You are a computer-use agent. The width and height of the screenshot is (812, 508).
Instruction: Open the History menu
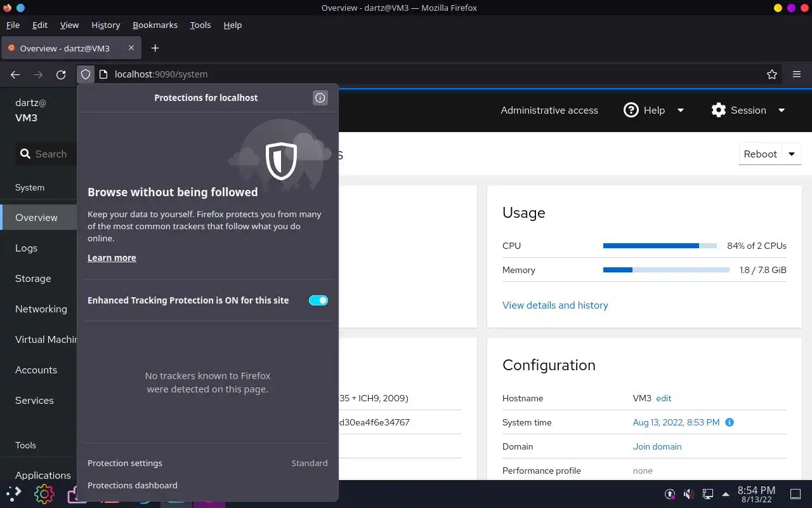pos(105,25)
